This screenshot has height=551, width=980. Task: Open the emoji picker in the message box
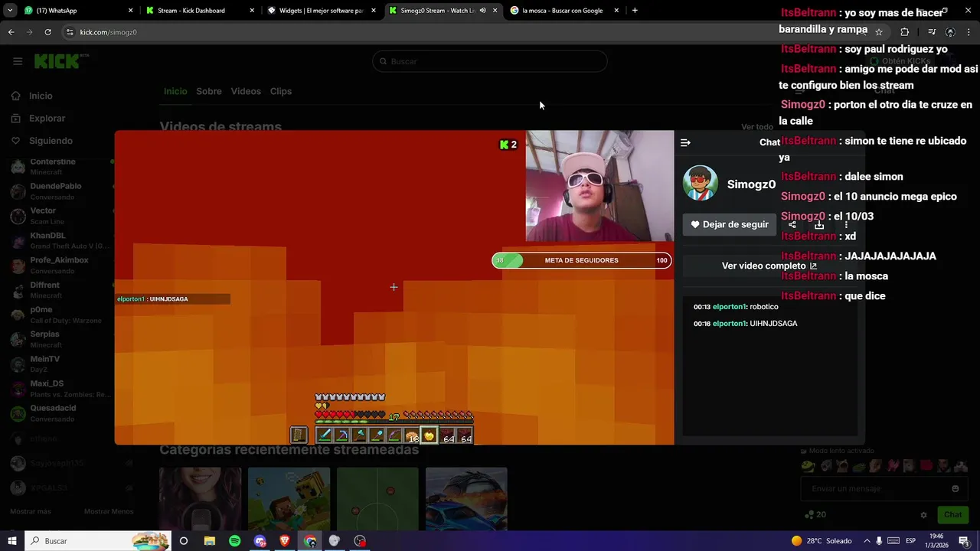click(x=955, y=488)
